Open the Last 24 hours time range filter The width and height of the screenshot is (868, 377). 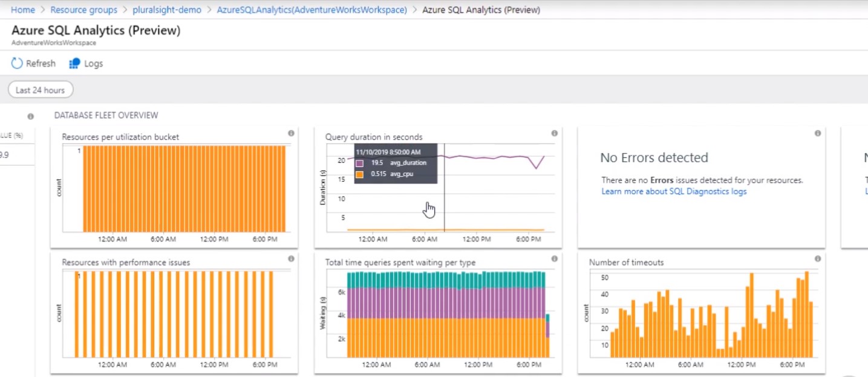click(41, 90)
